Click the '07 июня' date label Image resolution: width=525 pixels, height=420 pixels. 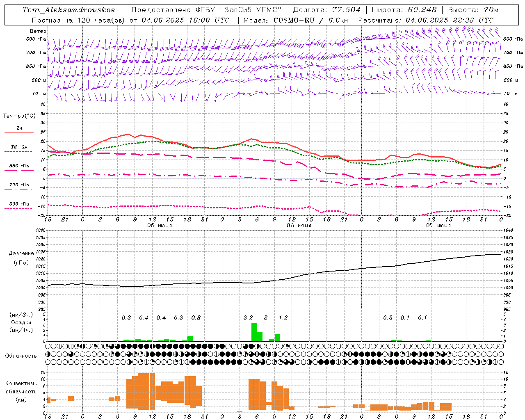[x=438, y=226]
